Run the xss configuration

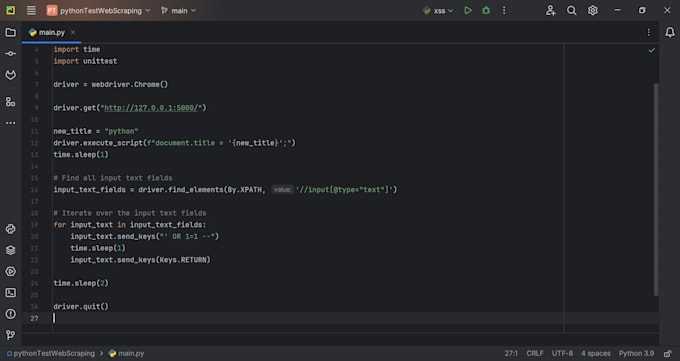468,10
